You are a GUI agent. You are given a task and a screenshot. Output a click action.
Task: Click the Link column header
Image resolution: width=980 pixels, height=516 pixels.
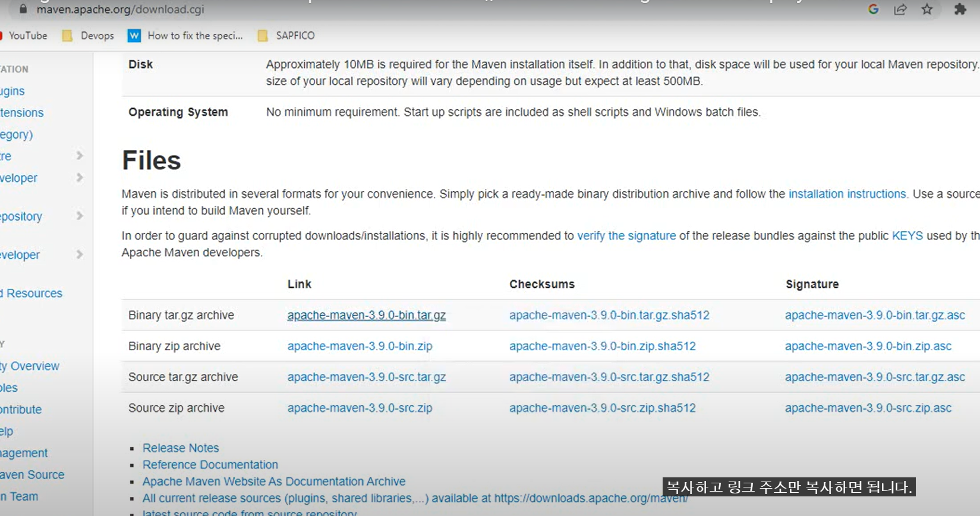coord(299,284)
